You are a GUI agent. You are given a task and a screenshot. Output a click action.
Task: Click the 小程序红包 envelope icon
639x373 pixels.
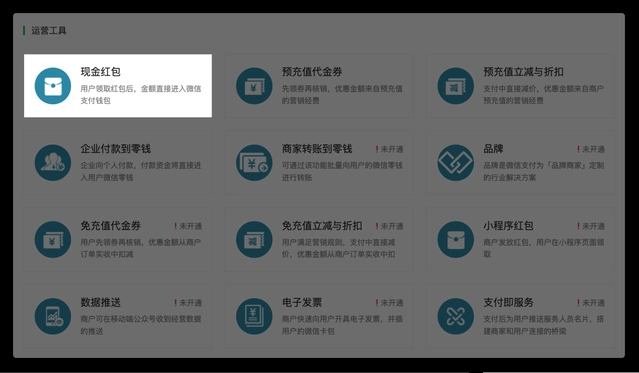[x=456, y=239]
